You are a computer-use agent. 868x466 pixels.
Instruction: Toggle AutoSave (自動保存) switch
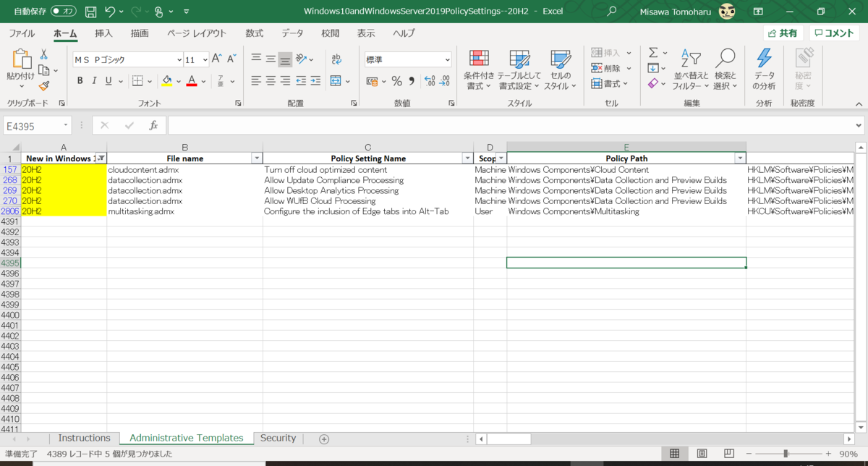(64, 12)
